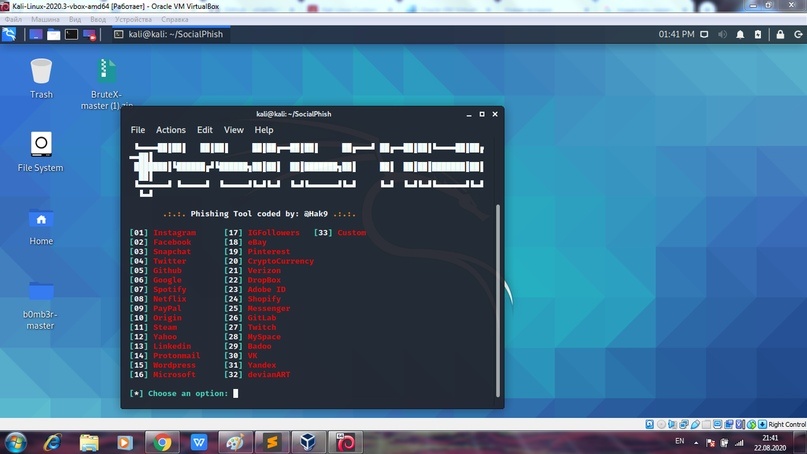Image resolution: width=807 pixels, height=454 pixels.
Task: Open VirtualBox Справка menu
Action: coord(174,20)
